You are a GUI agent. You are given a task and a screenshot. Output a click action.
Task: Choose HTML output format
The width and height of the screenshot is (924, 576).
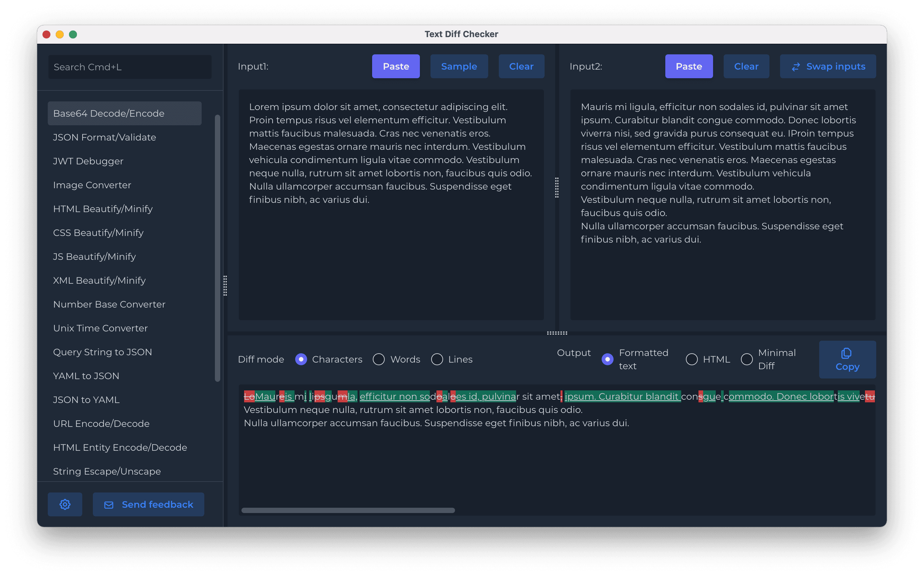click(692, 359)
